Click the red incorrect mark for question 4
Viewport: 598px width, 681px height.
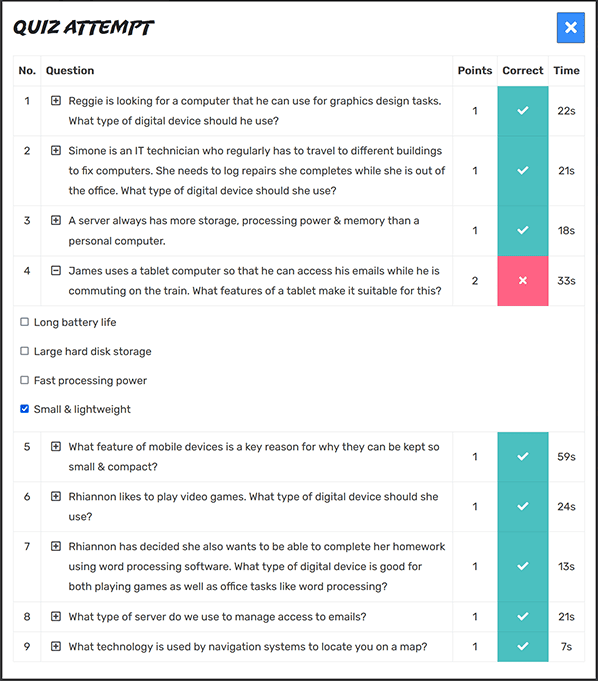point(523,281)
